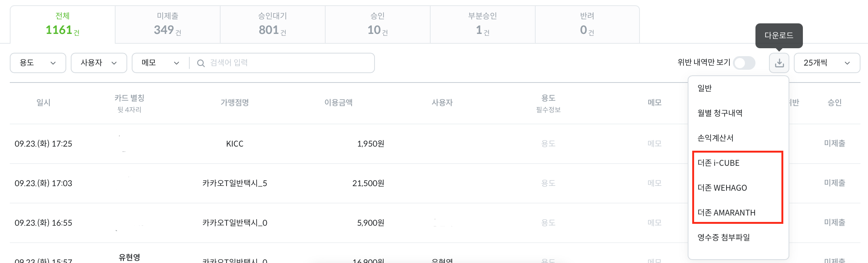The height and width of the screenshot is (263, 868).
Task: Select 더존 AMARANTH export option
Action: click(x=726, y=213)
